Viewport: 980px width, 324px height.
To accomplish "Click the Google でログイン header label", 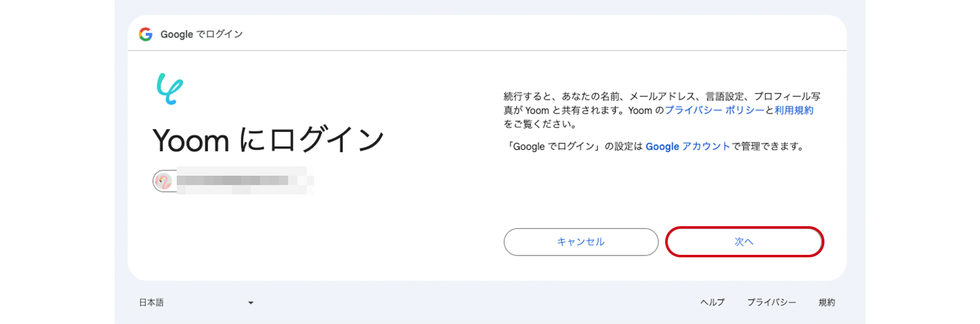I will 202,34.
